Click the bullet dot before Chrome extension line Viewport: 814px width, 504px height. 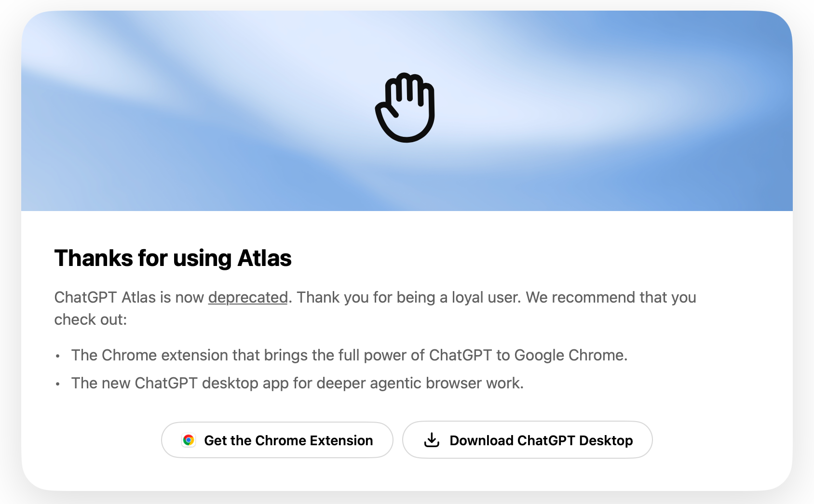(x=58, y=357)
